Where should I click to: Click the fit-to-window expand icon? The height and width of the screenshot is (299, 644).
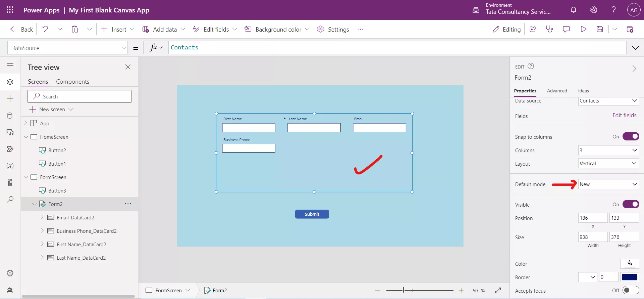[498, 290]
